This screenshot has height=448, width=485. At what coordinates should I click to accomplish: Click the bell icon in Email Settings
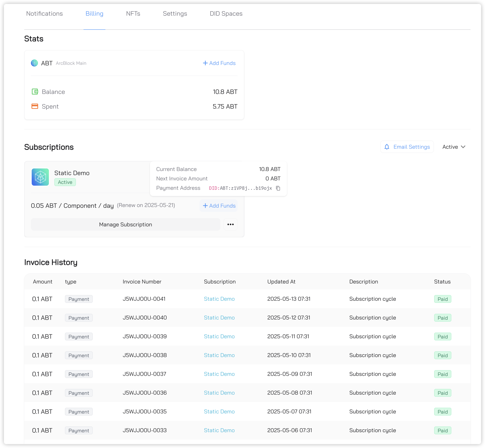click(x=387, y=147)
